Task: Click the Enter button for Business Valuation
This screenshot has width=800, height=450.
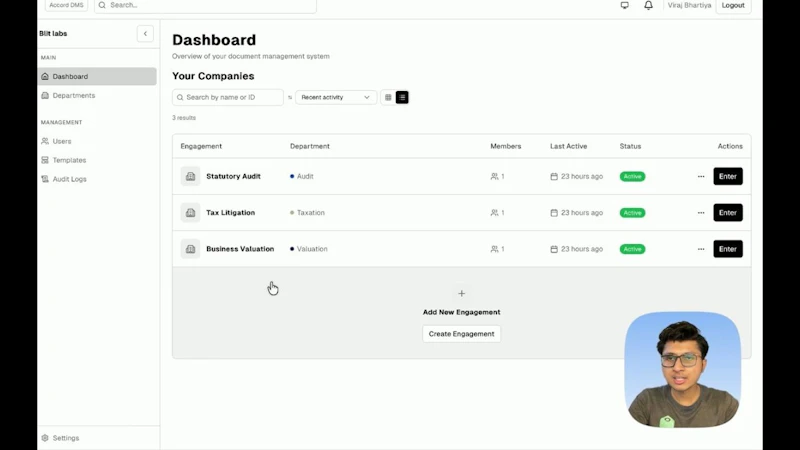Action: click(x=728, y=249)
